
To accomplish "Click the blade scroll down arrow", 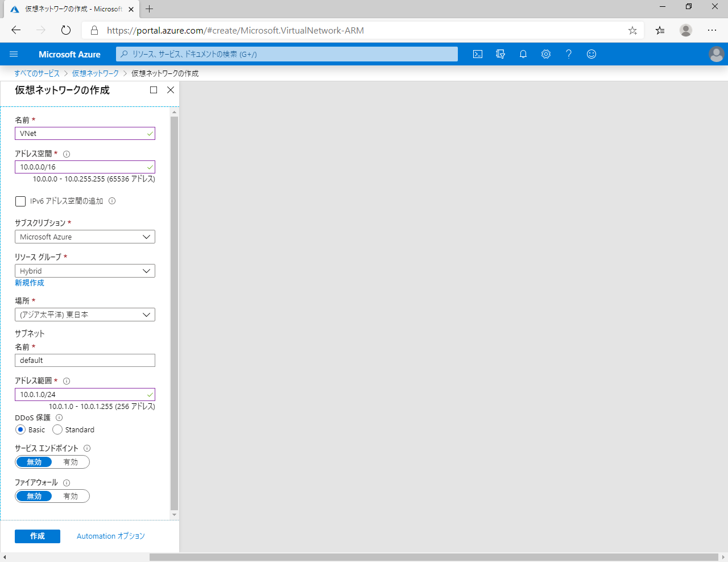I will click(x=175, y=515).
